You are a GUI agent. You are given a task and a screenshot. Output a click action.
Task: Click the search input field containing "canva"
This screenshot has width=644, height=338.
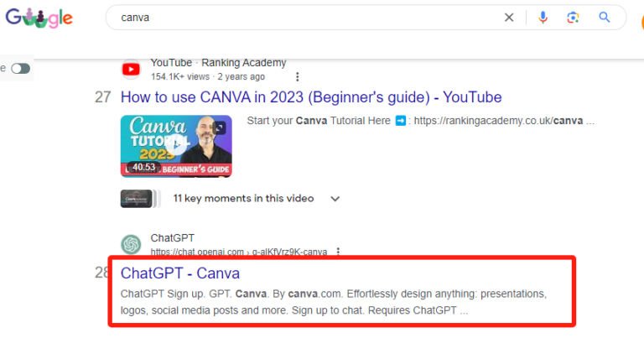point(302,18)
